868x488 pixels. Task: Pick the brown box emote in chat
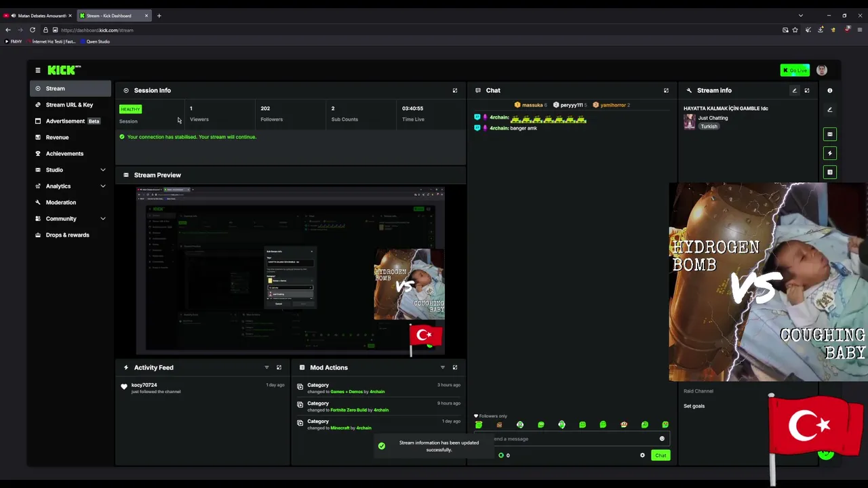click(x=499, y=425)
